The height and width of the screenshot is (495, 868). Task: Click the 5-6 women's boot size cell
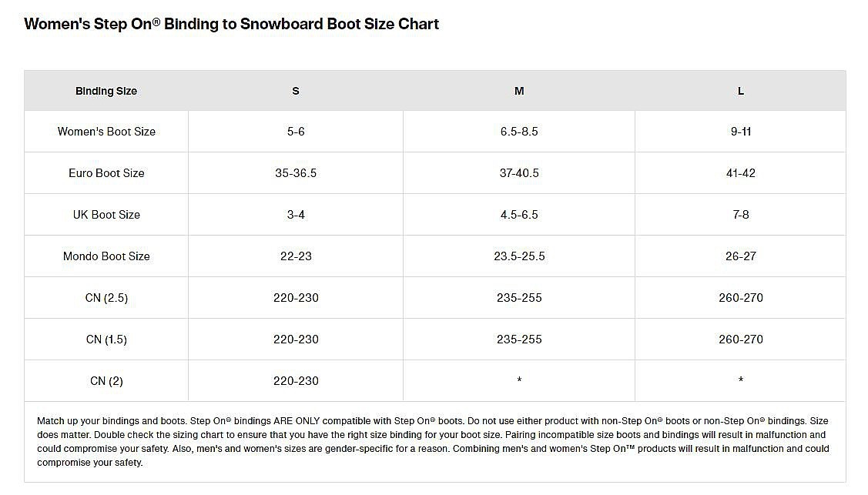point(296,132)
